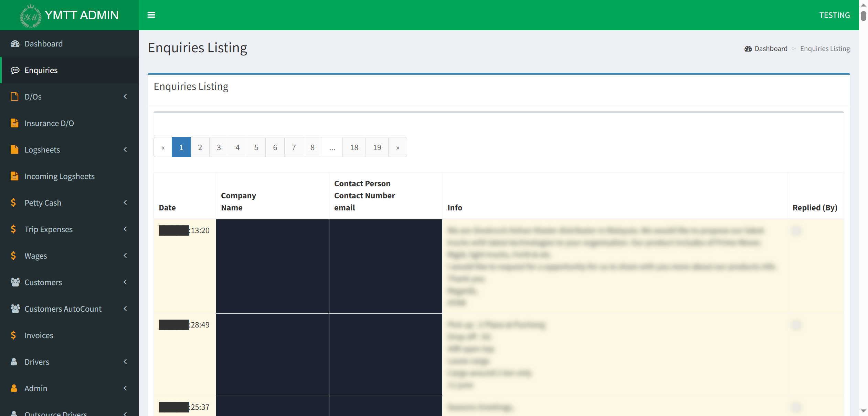
Task: Open the Insurance D/O menu item
Action: pos(69,123)
